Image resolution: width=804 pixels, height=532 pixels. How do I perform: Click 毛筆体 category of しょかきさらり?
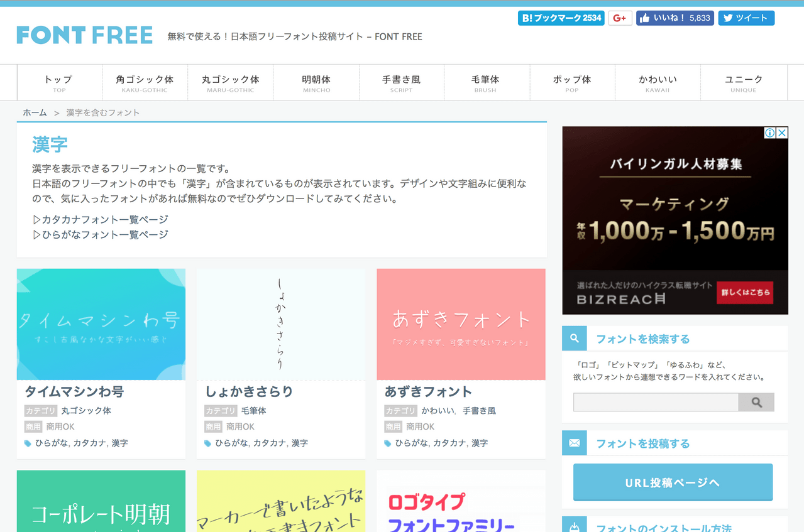(253, 411)
